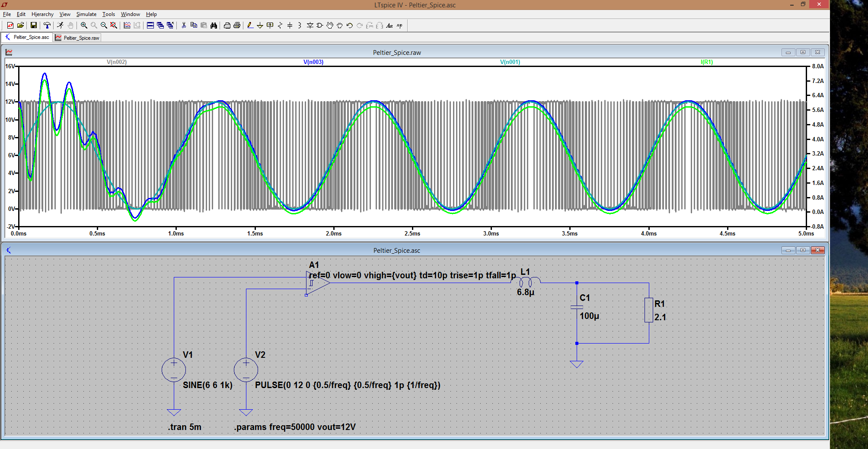
Task: Click the V(n002) trace label
Action: pyautogui.click(x=117, y=62)
